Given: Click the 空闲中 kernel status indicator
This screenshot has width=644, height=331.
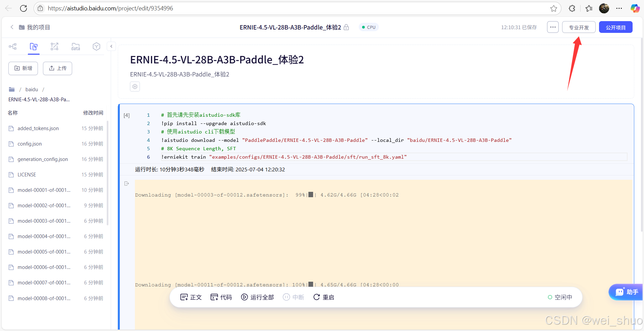Looking at the screenshot, I should click(560, 297).
